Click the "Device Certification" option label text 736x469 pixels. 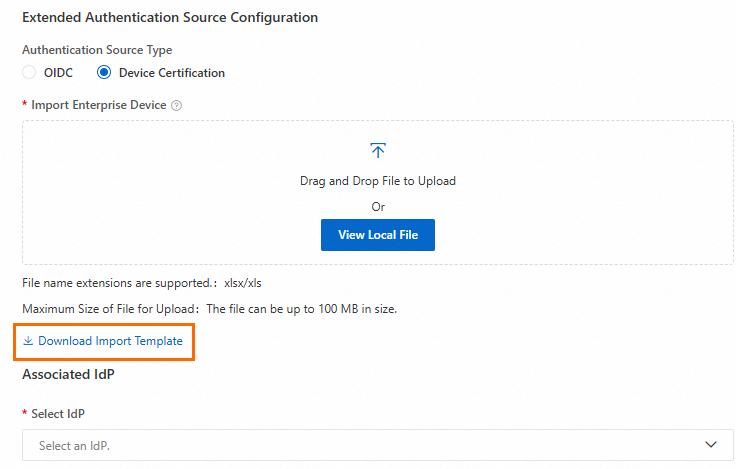coord(172,73)
